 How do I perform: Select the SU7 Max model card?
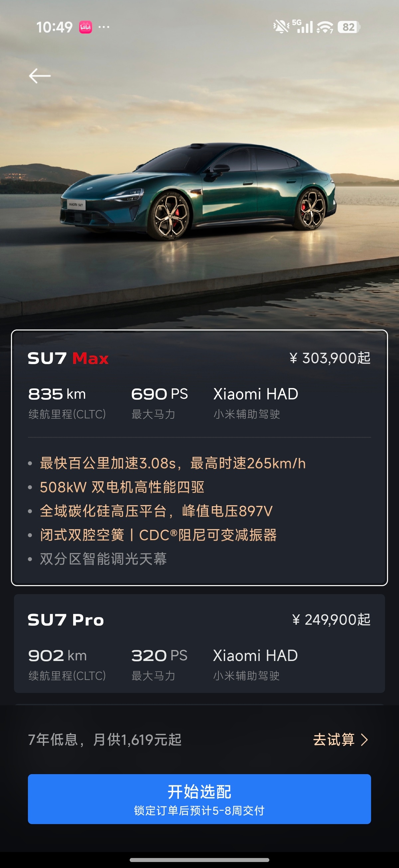pyautogui.click(x=199, y=458)
